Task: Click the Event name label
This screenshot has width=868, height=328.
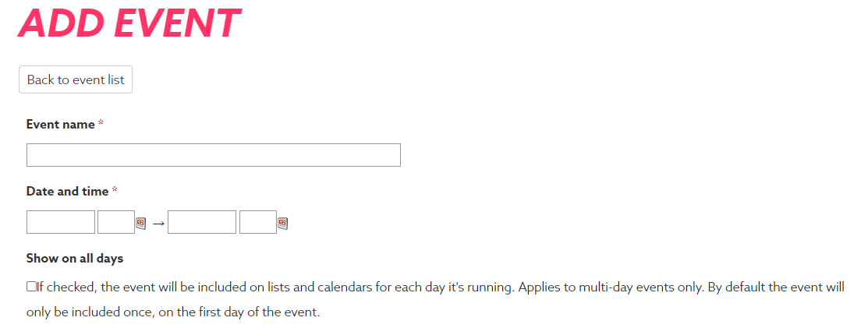Action: coord(60,125)
